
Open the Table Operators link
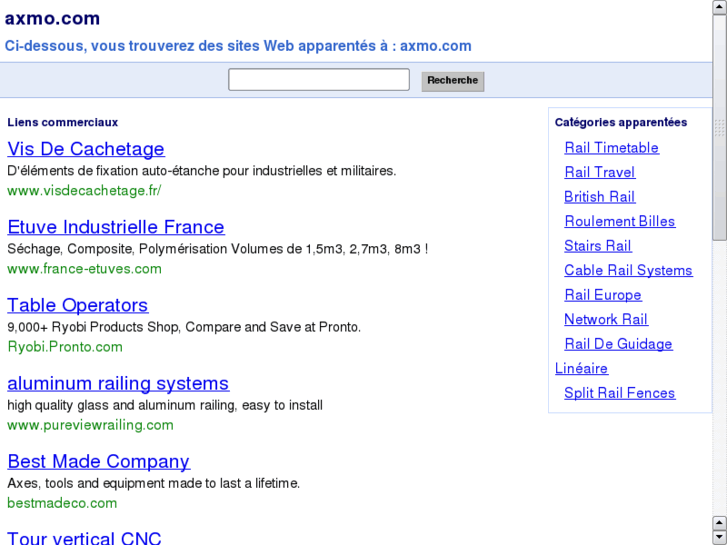(77, 305)
